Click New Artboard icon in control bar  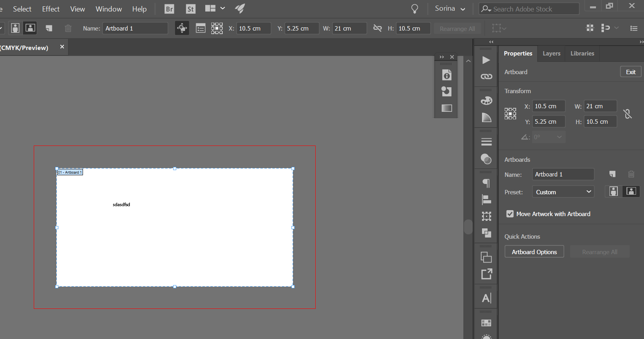pos(49,28)
